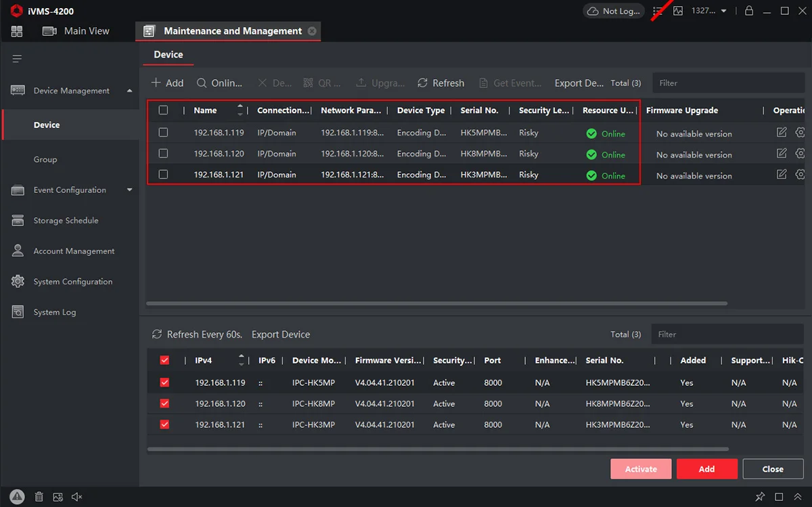Open the menu list icon in title bar
Image resolution: width=812 pixels, height=507 pixels.
(658, 11)
